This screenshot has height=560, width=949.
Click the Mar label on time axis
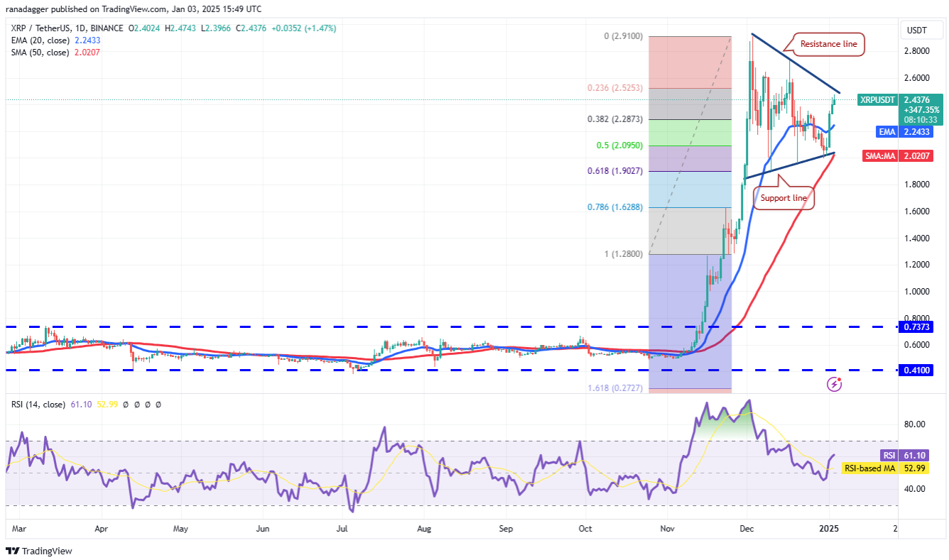coord(19,529)
